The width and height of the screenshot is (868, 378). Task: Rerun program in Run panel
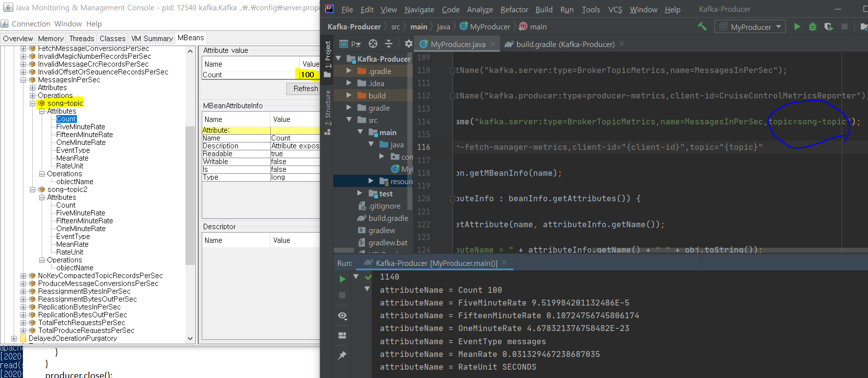(x=342, y=279)
